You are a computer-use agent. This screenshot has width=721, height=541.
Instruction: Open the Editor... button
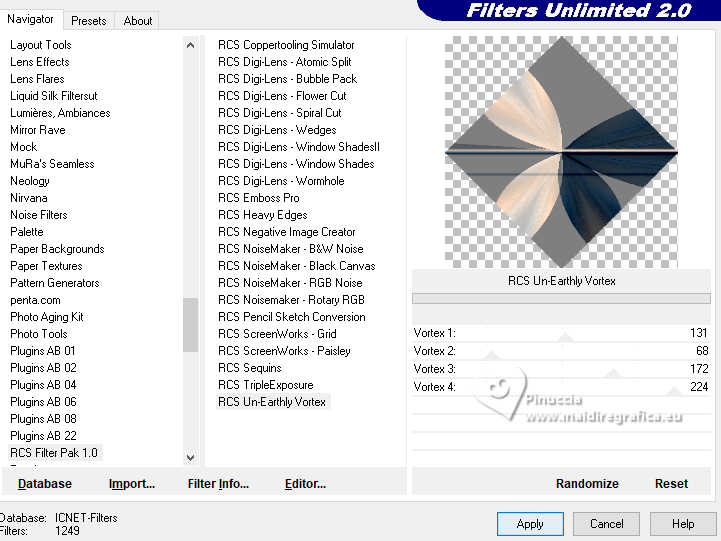coord(305,484)
